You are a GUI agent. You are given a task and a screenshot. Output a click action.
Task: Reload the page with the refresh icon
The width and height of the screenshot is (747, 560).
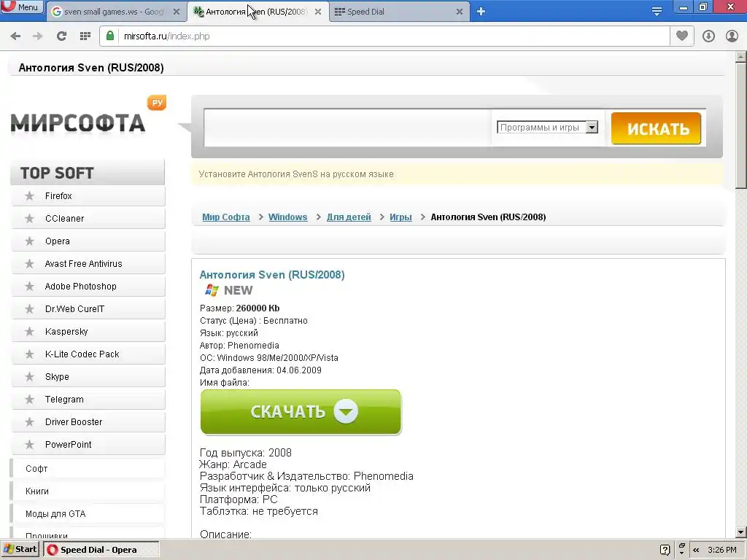click(61, 36)
